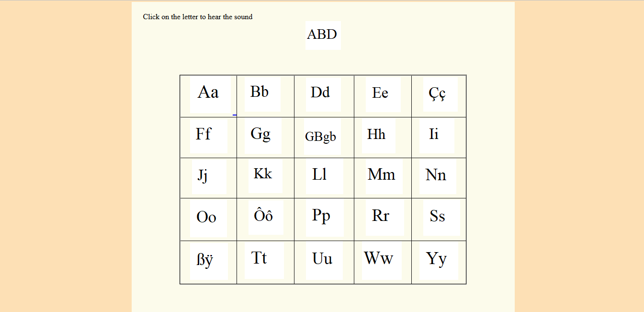Image resolution: width=644 pixels, height=312 pixels.
Task: Play the Ôô letter sound
Action: (x=266, y=218)
